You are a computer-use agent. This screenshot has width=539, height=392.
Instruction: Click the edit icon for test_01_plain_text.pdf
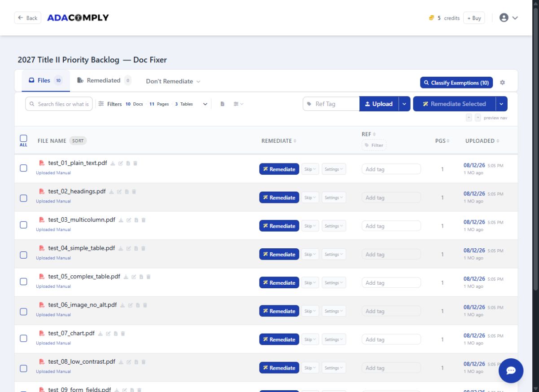coord(121,163)
